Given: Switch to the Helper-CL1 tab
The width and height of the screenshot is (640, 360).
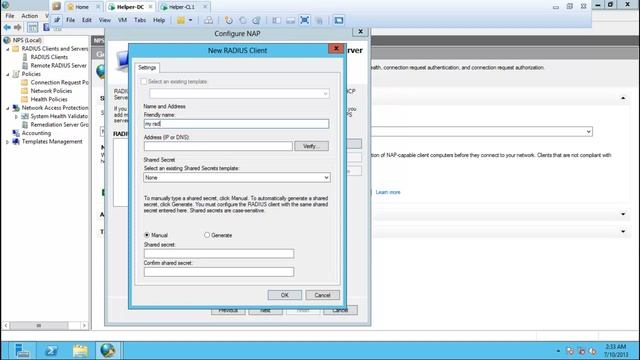Looking at the screenshot, I should [184, 7].
